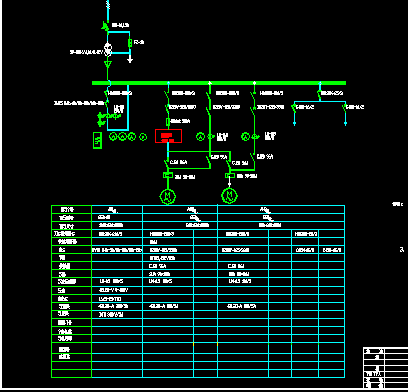Select the small fuse symbol directly above red box
This screenshot has width=408, height=392.
168,122
